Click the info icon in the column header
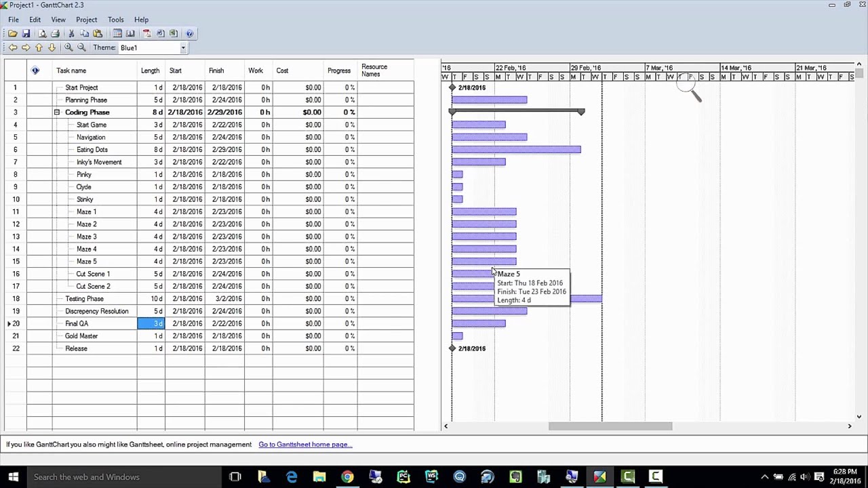Image resolution: width=868 pixels, height=488 pixels. point(35,70)
